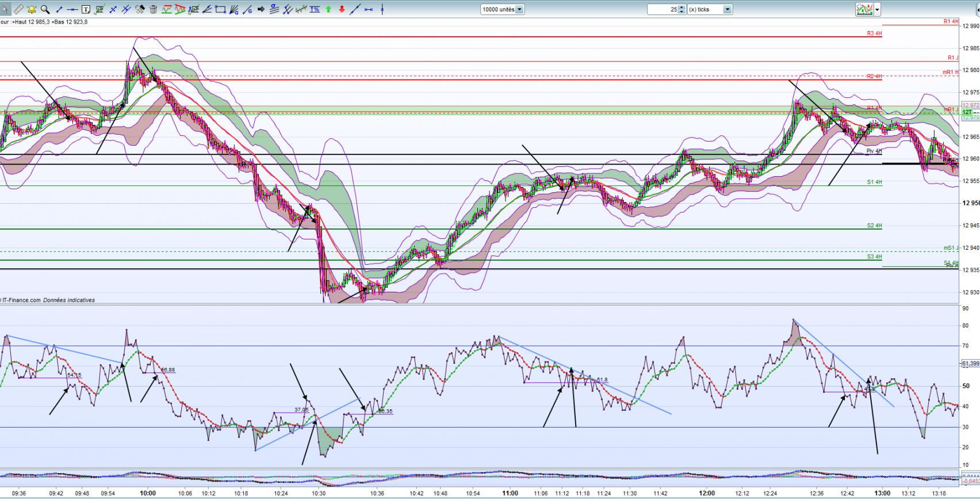Select the rectangle drawing tool
The image size is (980, 499).
tap(221, 9)
